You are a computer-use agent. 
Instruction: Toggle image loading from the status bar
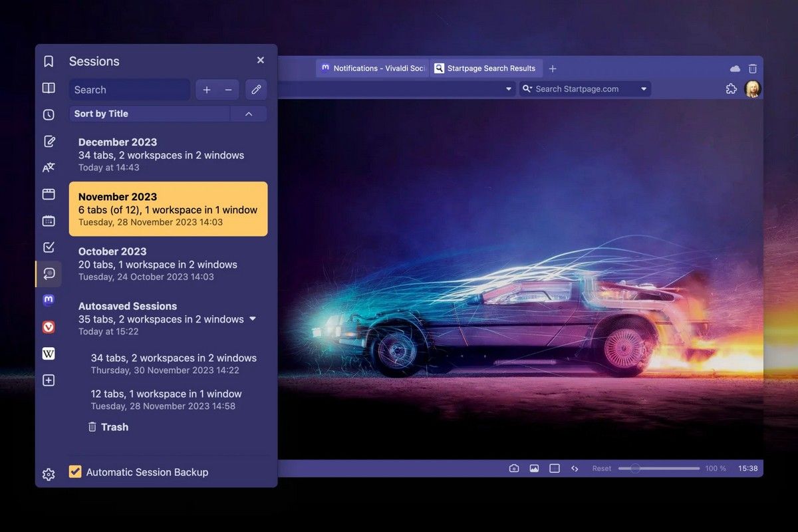click(x=534, y=468)
